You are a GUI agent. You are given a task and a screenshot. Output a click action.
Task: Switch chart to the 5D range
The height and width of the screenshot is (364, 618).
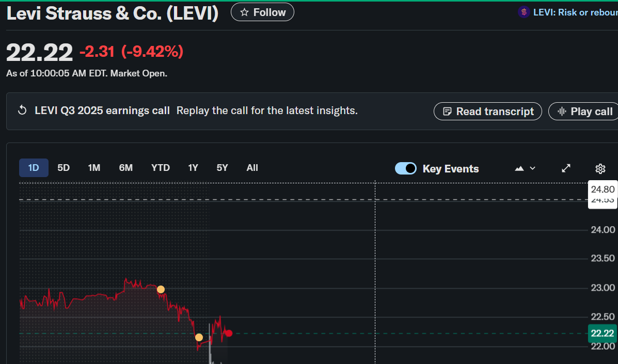click(64, 168)
